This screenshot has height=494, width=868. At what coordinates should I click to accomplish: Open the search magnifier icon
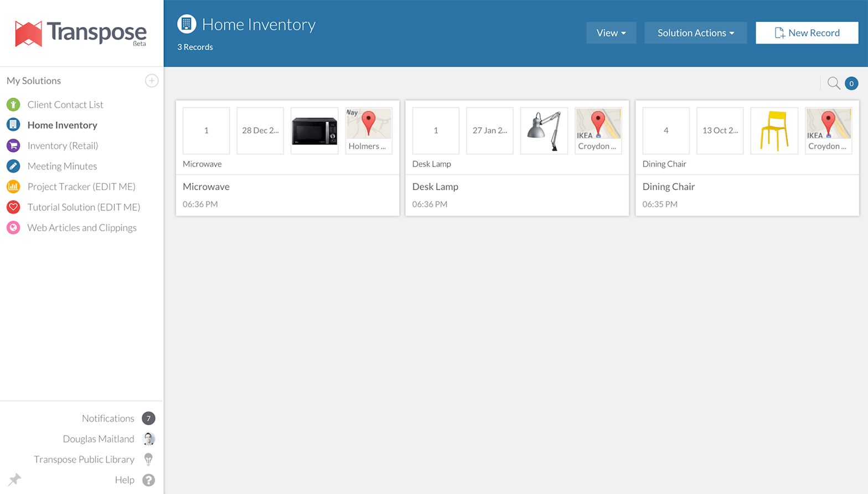click(833, 84)
